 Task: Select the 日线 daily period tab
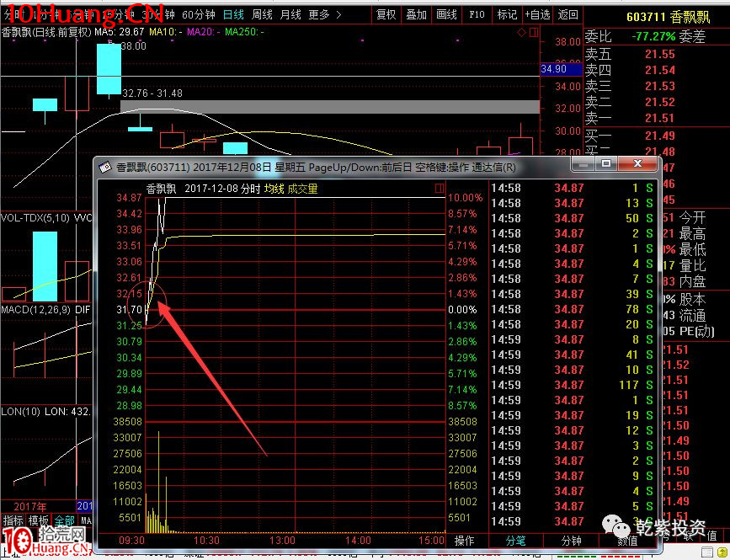tap(233, 15)
